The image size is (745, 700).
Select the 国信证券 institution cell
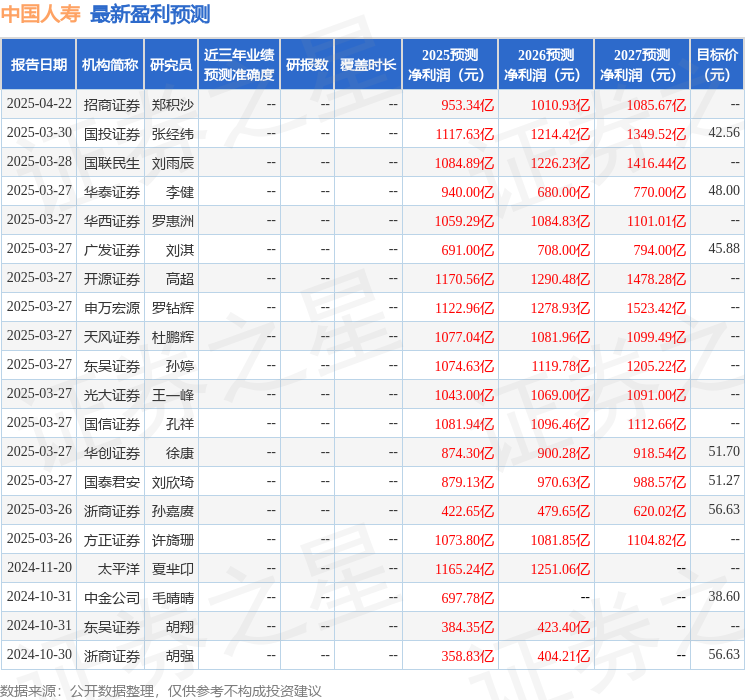[112, 424]
